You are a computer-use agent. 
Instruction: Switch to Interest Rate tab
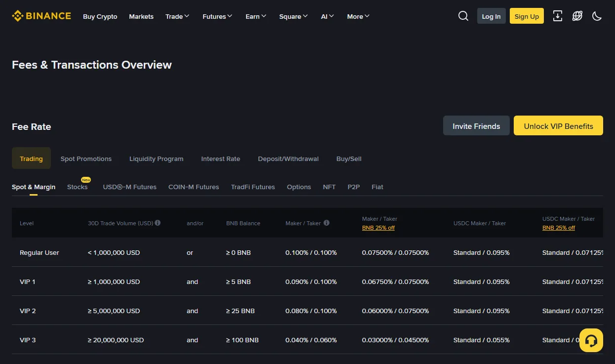[221, 159]
